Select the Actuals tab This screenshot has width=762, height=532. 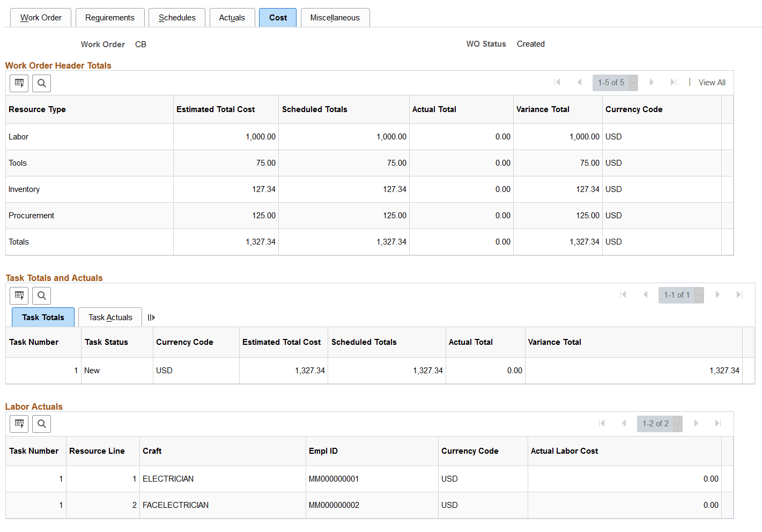click(232, 17)
